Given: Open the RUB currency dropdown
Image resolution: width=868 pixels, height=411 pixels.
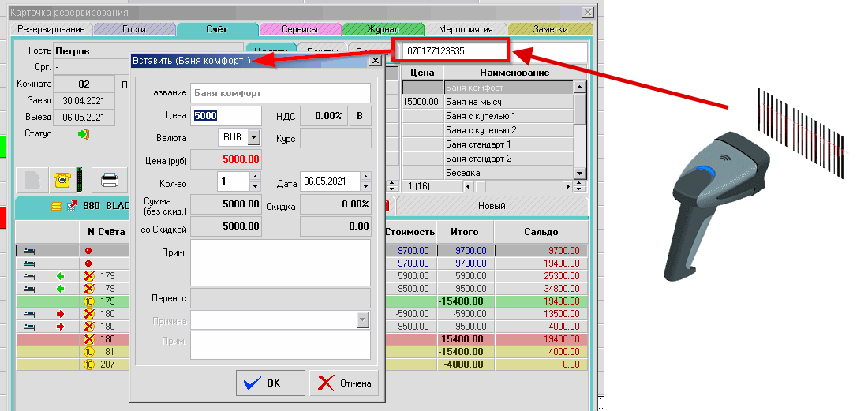Looking at the screenshot, I should 253,137.
